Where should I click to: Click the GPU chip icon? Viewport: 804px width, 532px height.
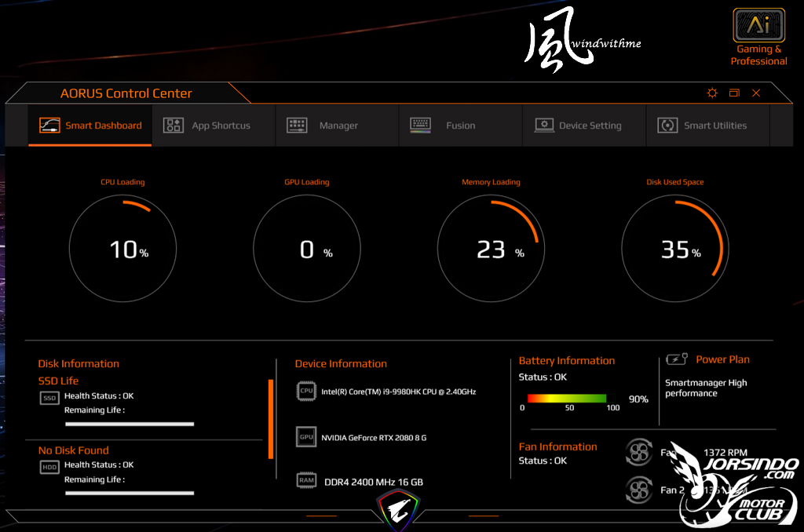[x=306, y=437]
